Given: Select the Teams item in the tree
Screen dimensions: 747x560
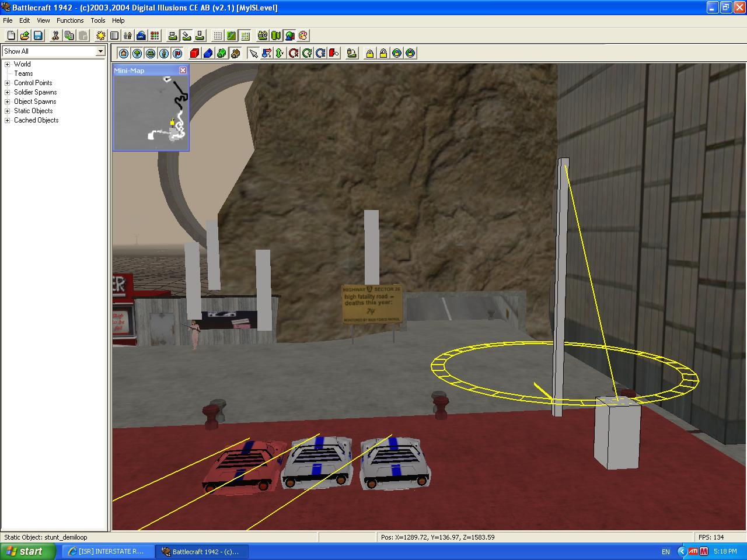Looking at the screenshot, I should [23, 73].
